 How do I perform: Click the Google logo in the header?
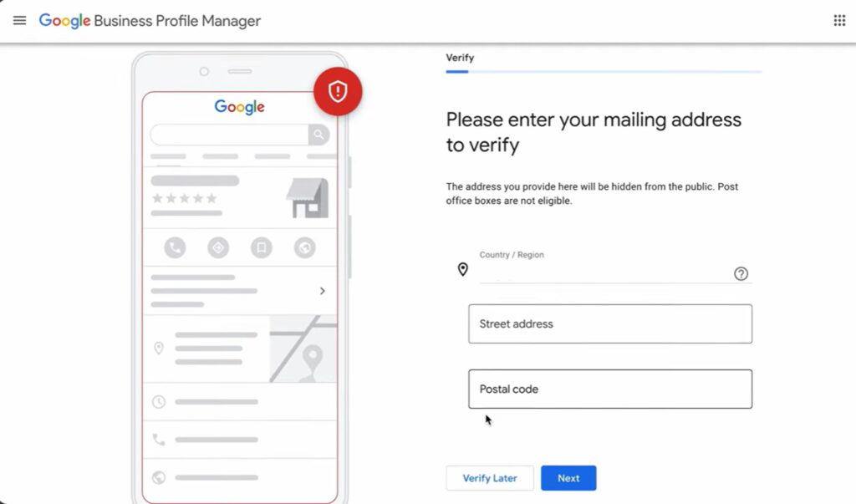pyautogui.click(x=64, y=20)
